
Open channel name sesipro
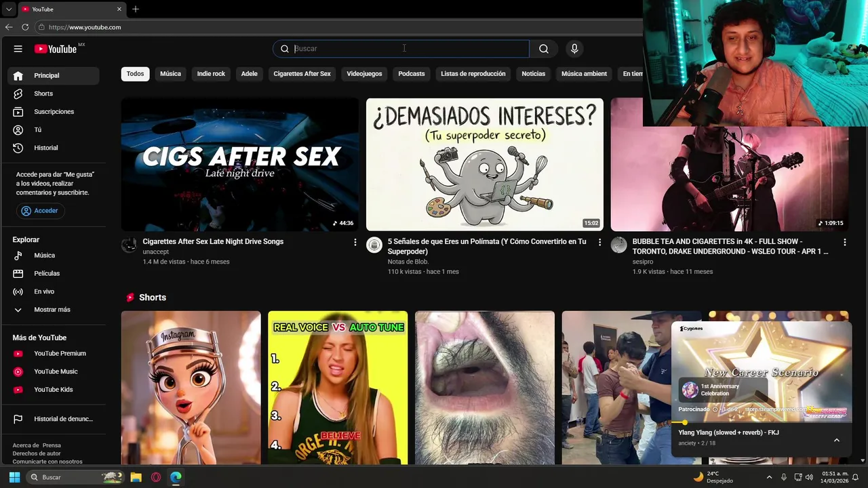coord(643,262)
